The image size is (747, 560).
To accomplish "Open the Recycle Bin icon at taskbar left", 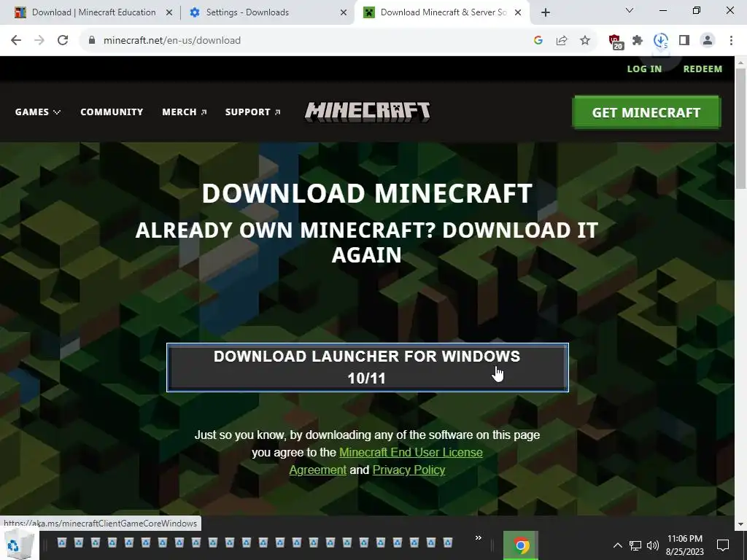I will (19, 545).
